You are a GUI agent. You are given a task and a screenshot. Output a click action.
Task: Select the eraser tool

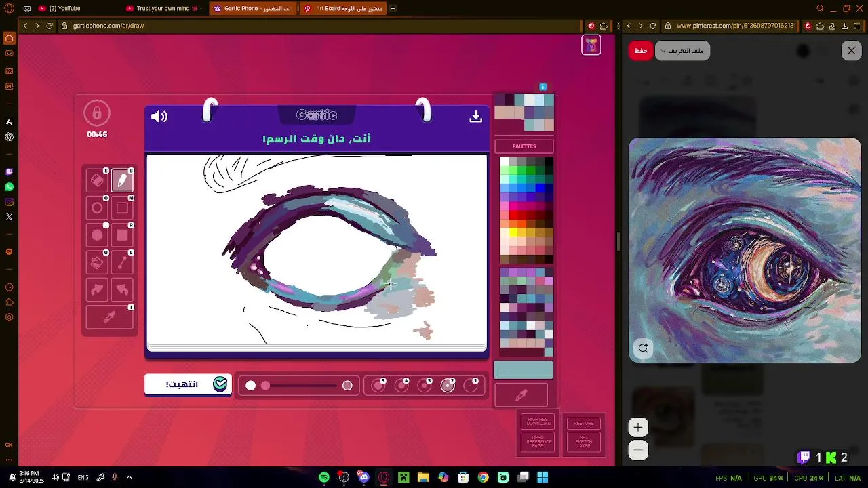point(97,181)
